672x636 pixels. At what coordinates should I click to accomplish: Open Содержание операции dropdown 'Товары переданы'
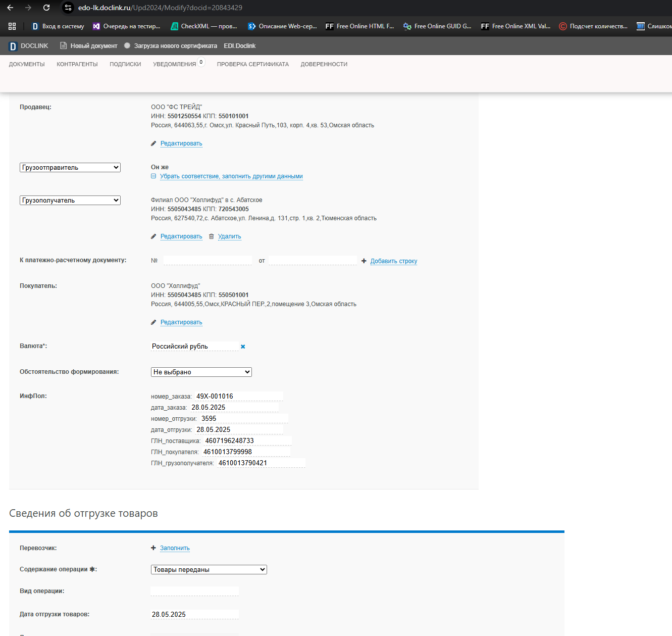tap(209, 569)
